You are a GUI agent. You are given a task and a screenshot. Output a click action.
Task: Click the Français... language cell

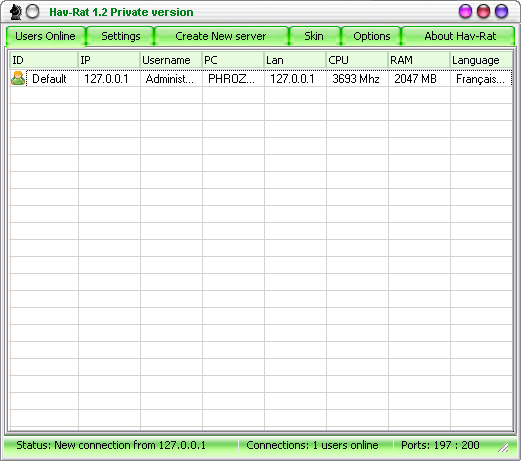click(480, 79)
